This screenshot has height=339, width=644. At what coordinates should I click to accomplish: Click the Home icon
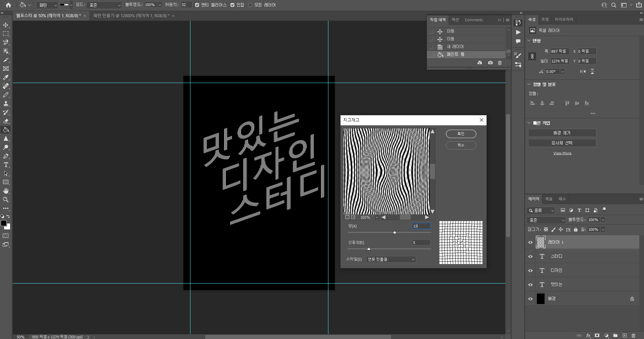(8, 5)
